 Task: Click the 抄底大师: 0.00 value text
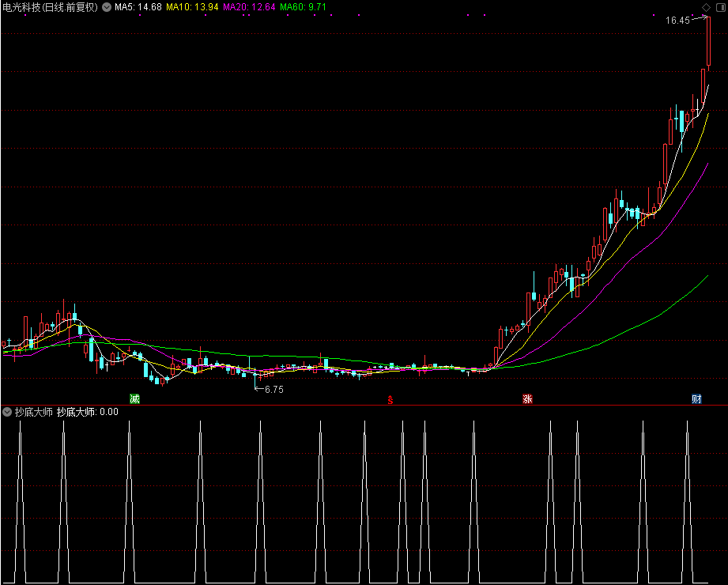[x=88, y=412]
